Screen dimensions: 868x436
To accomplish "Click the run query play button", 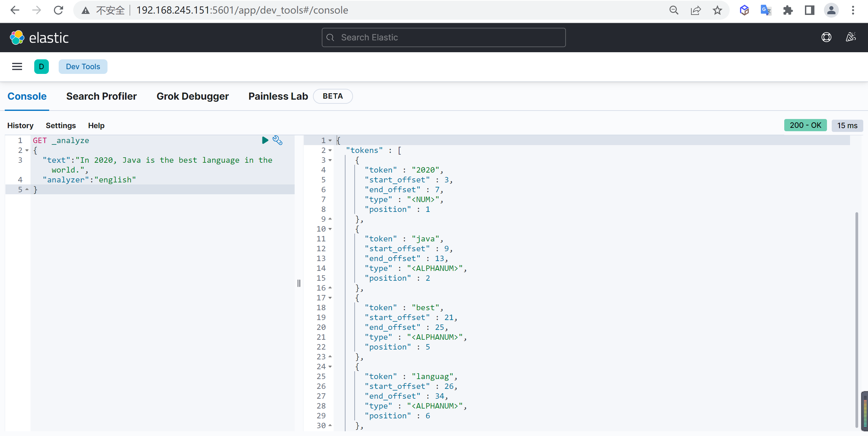I will coord(265,140).
